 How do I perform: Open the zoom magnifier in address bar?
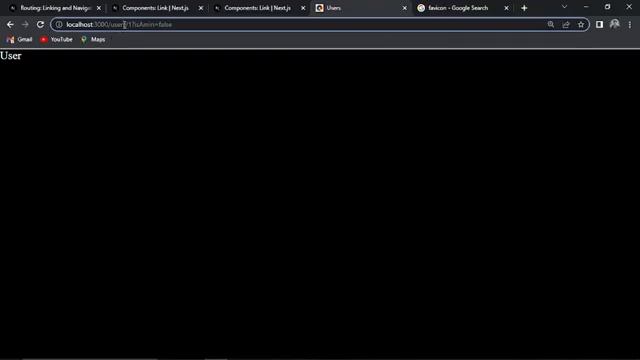point(551,24)
